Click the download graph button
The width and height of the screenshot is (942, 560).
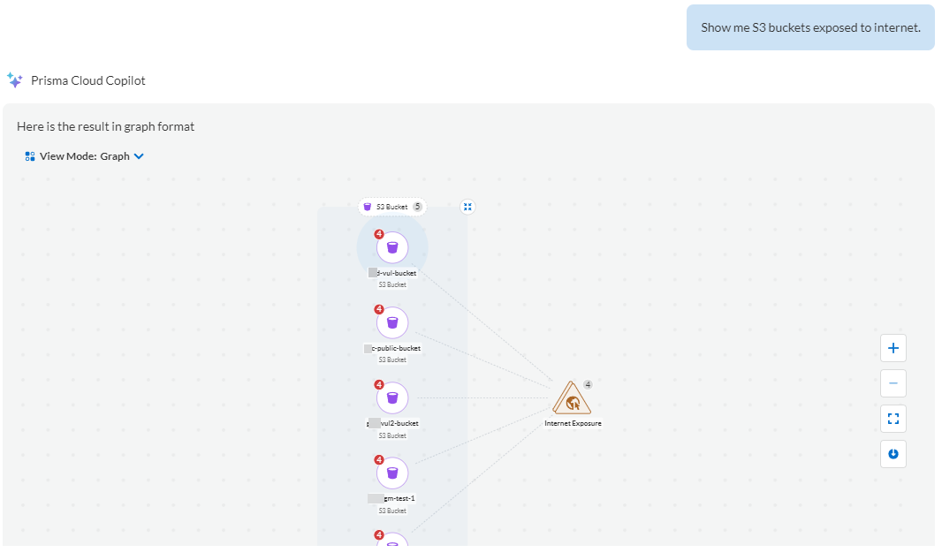pos(893,454)
